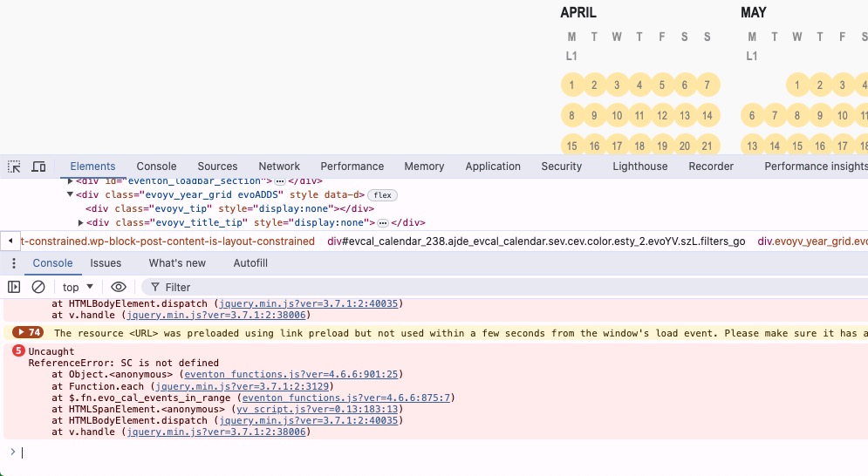Open the Performance tab

[x=352, y=167]
